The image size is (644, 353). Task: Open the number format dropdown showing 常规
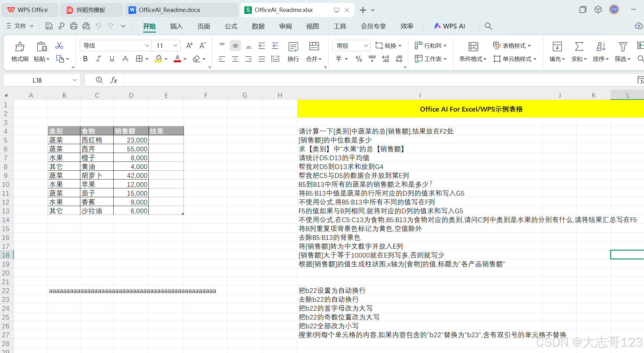366,46
